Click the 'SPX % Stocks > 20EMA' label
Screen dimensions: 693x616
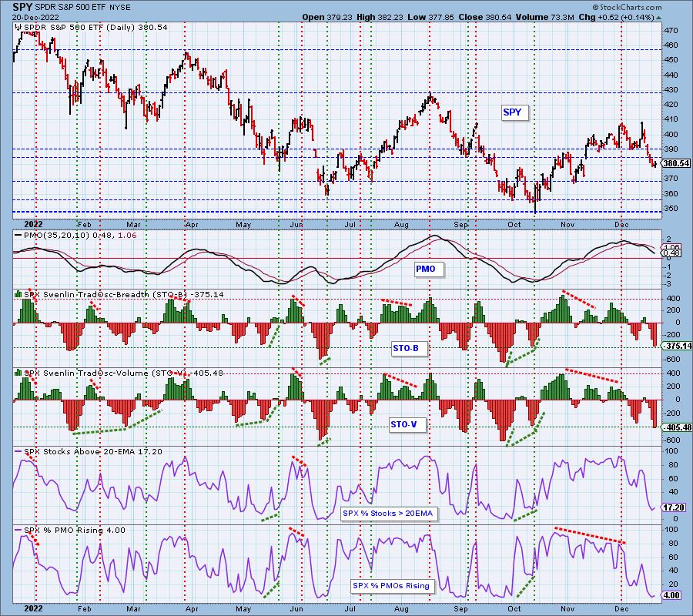(387, 514)
